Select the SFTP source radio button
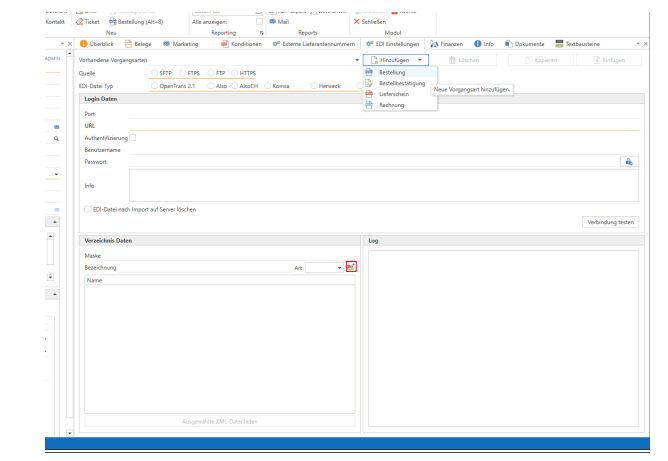 pos(153,74)
